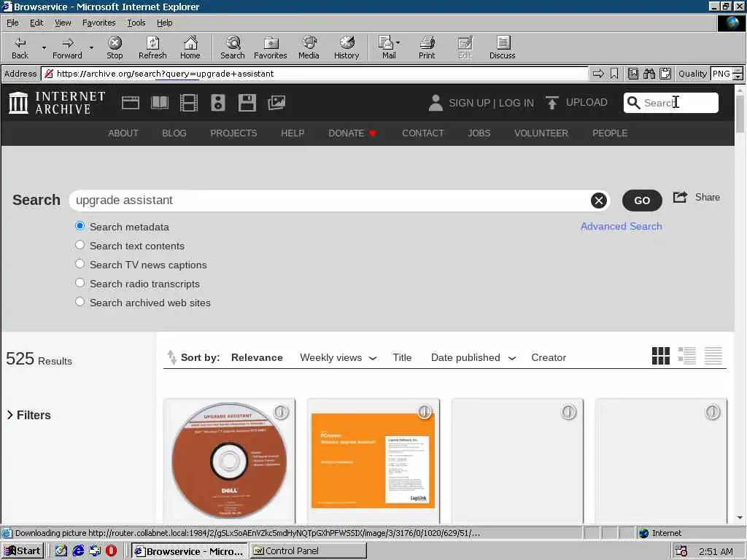The image size is (747, 560).
Task: Open the Forward history dropdown arrow
Action: pos(91,47)
